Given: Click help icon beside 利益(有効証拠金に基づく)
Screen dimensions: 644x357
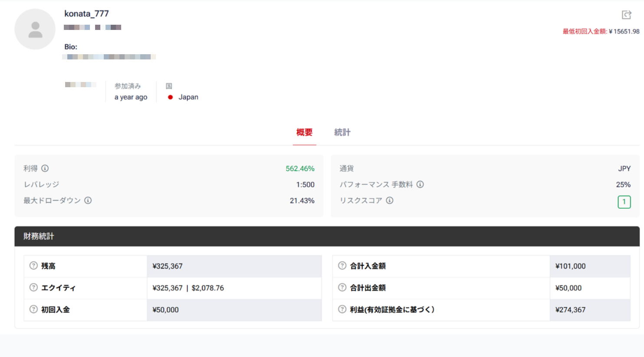Looking at the screenshot, I should pyautogui.click(x=342, y=309).
